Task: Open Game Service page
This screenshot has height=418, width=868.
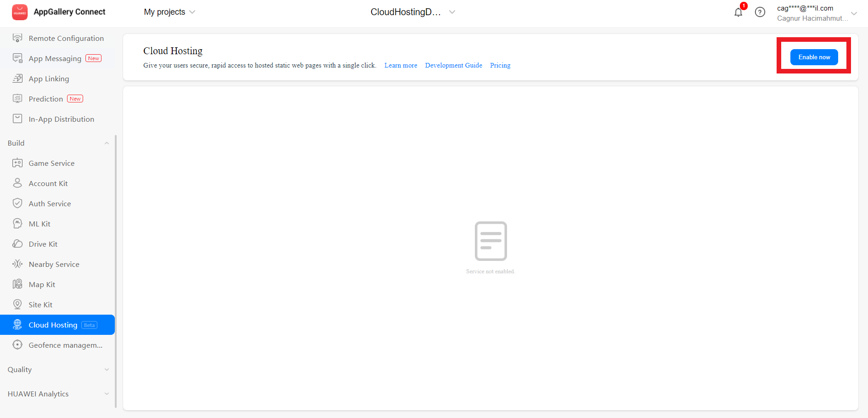Action: point(57,163)
